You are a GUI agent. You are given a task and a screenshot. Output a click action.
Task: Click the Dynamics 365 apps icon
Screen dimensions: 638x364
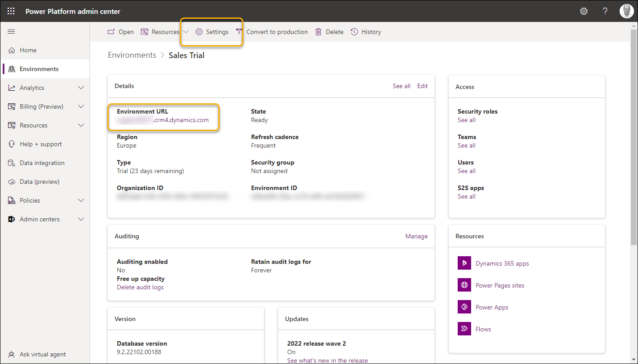pos(464,263)
